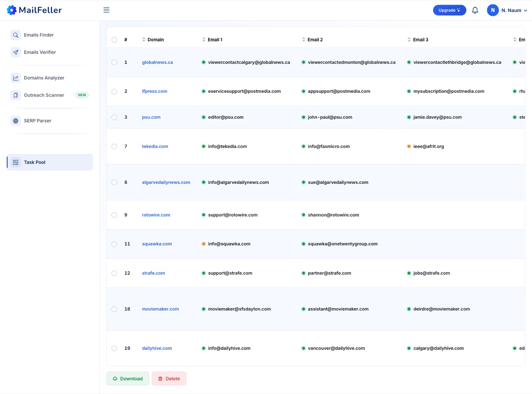Select the tekedia.com row checkbox

coord(114,147)
